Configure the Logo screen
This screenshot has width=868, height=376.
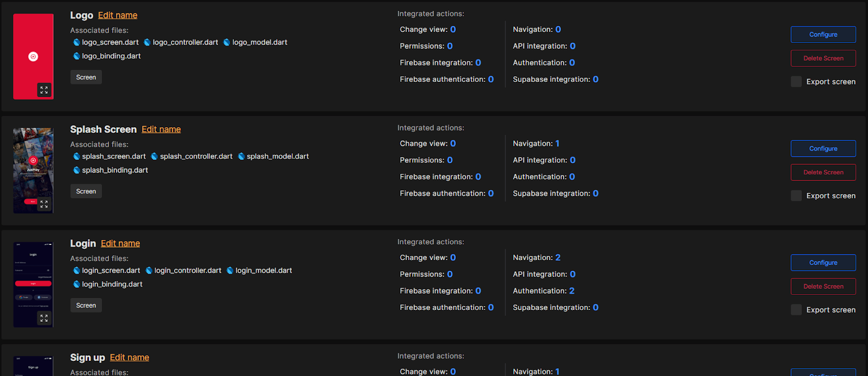(824, 35)
